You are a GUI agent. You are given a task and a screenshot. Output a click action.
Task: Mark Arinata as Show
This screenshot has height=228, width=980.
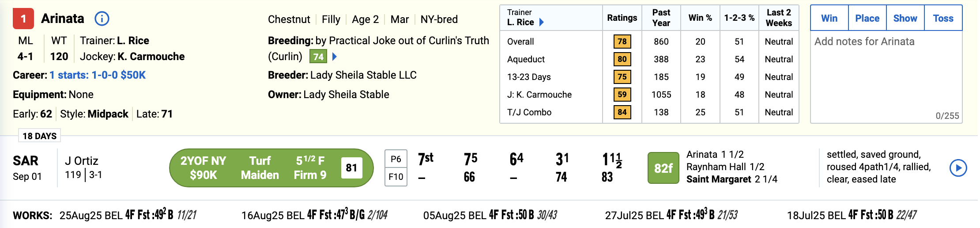coord(905,18)
